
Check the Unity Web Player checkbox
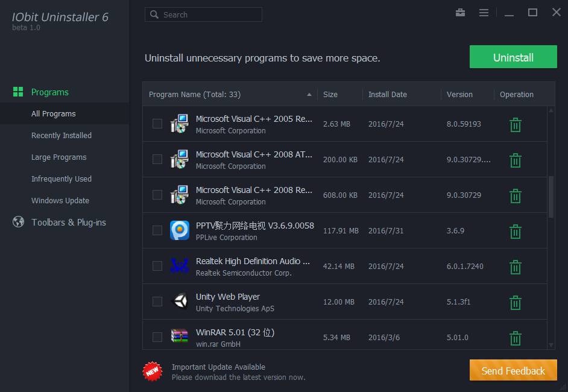coord(157,302)
